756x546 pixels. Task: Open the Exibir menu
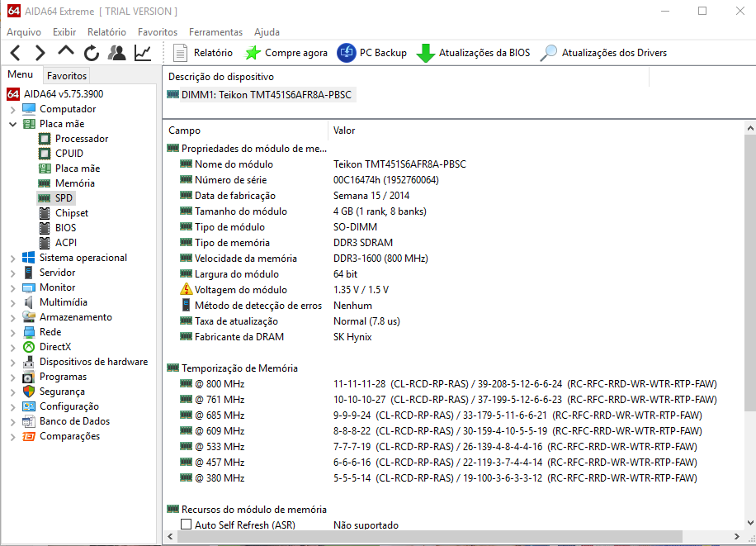tap(64, 32)
